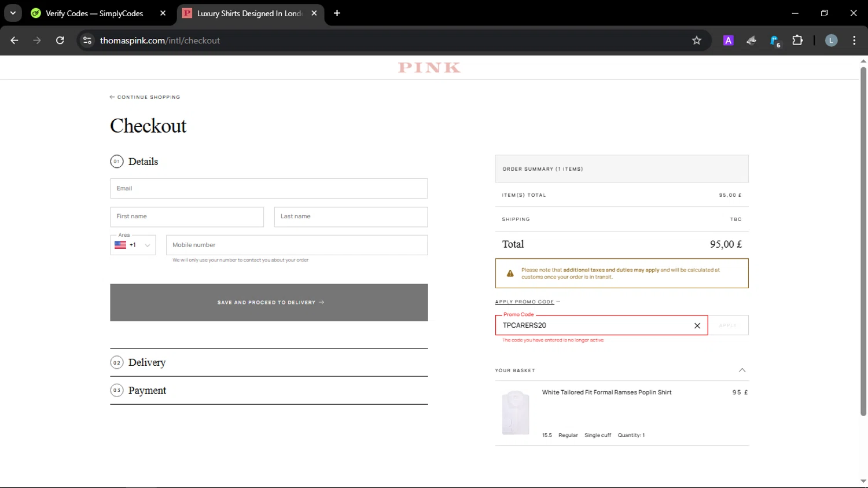Click the warning triangle icon in notice
The height and width of the screenshot is (488, 868).
point(510,273)
